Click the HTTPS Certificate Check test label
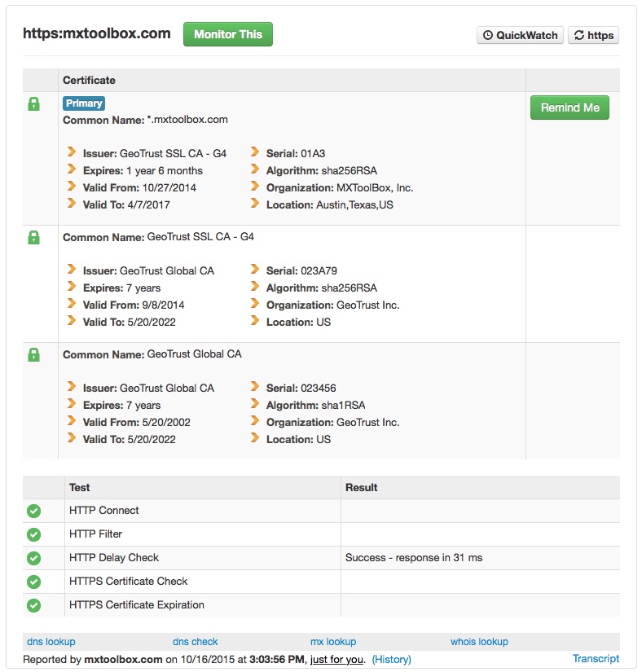 point(128,581)
